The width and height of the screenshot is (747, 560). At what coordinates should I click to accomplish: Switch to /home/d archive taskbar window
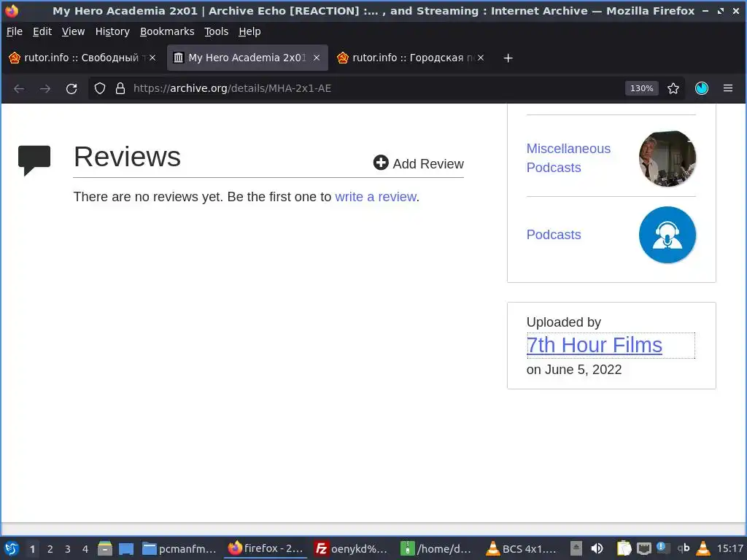coord(436,549)
